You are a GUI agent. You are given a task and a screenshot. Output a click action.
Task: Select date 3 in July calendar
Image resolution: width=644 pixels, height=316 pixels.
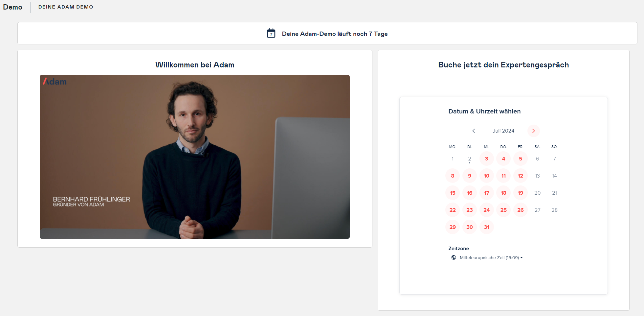pos(487,159)
